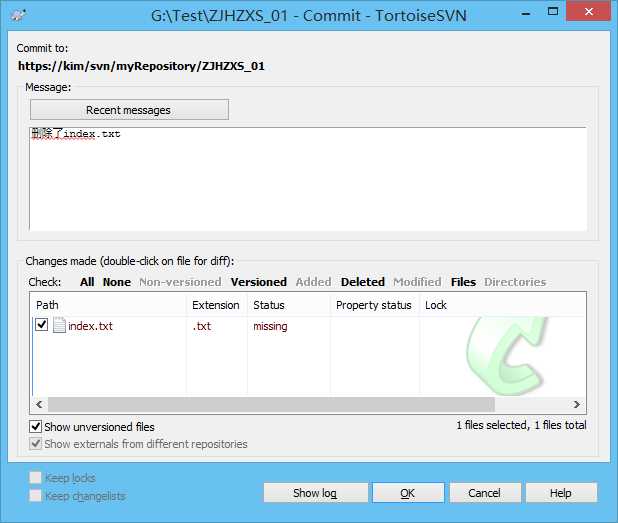Click the horizontal scrollbar left arrow
Image resolution: width=618 pixels, height=523 pixels.
pos(39,404)
